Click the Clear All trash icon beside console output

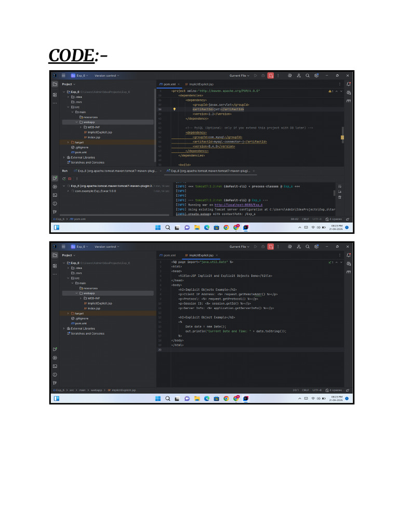pos(340,197)
